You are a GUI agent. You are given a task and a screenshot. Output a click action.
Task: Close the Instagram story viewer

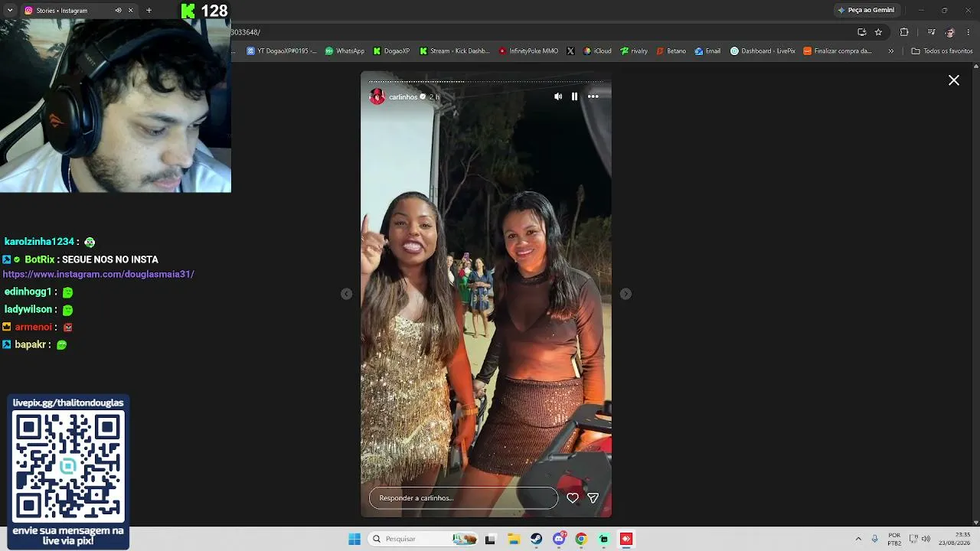(954, 80)
